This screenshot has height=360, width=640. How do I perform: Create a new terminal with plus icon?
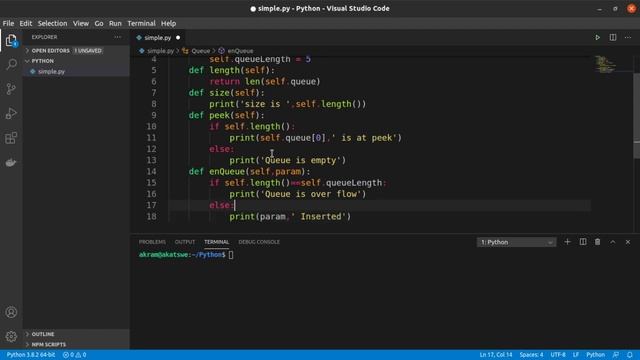point(567,242)
